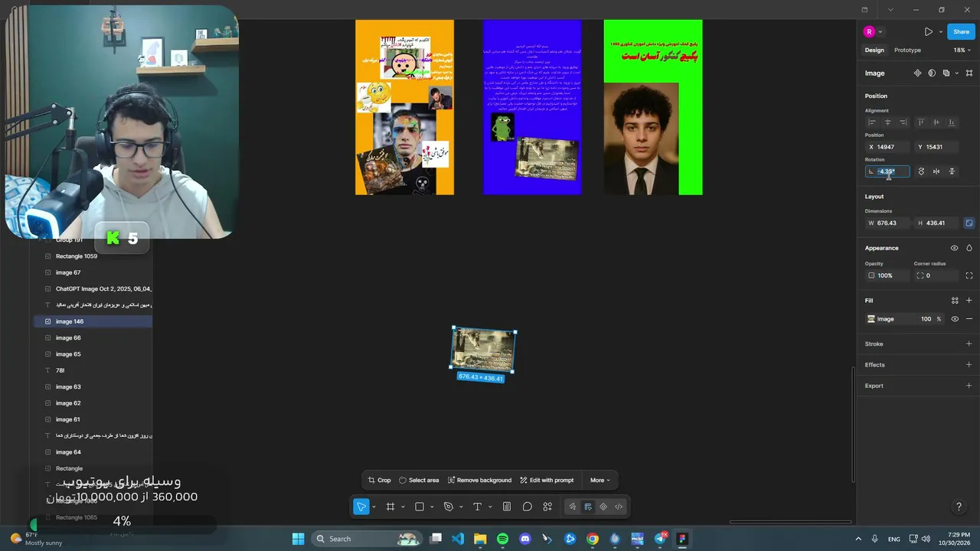
Task: Click the Use as mask icon
Action: click(932, 73)
